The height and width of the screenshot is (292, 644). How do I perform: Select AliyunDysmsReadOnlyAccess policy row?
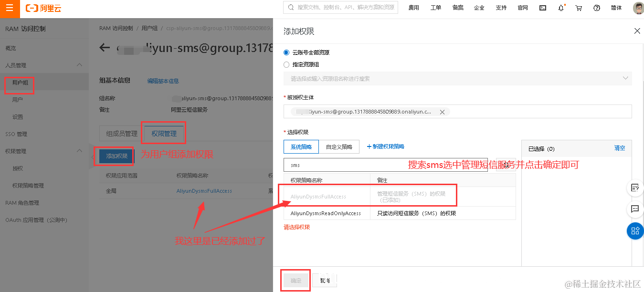(400, 213)
